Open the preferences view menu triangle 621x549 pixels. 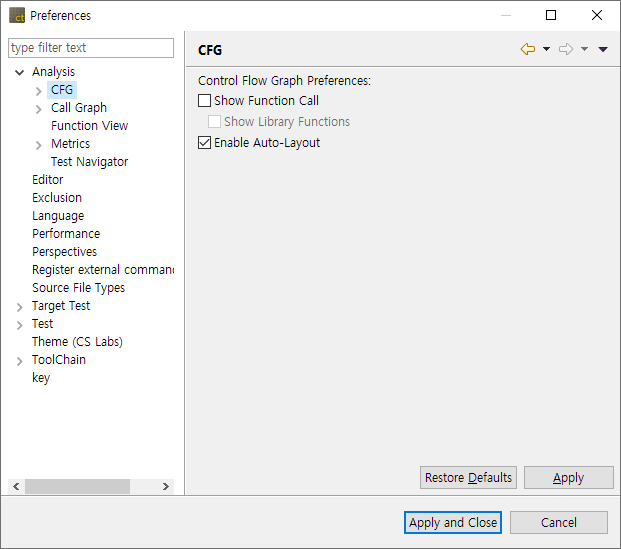pyautogui.click(x=602, y=49)
